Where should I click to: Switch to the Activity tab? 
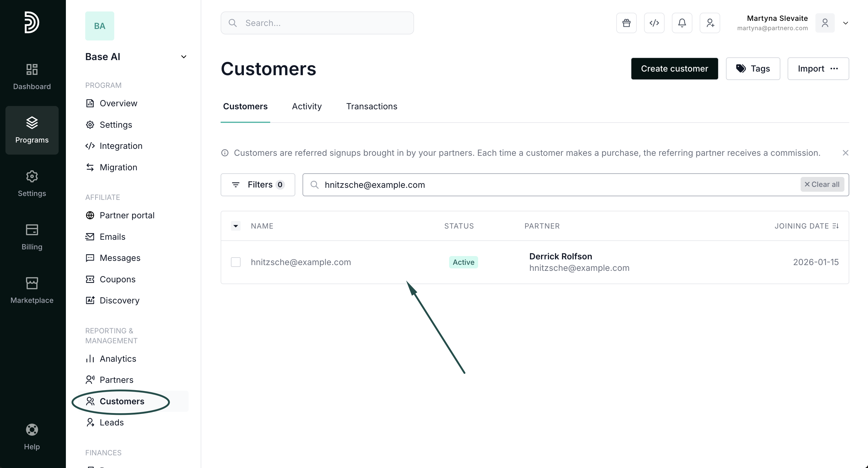(x=306, y=106)
